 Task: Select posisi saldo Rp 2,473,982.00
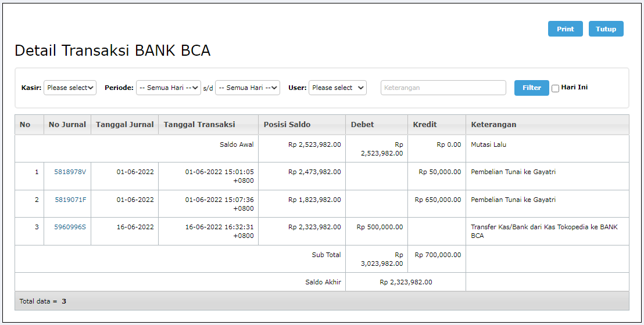(314, 172)
